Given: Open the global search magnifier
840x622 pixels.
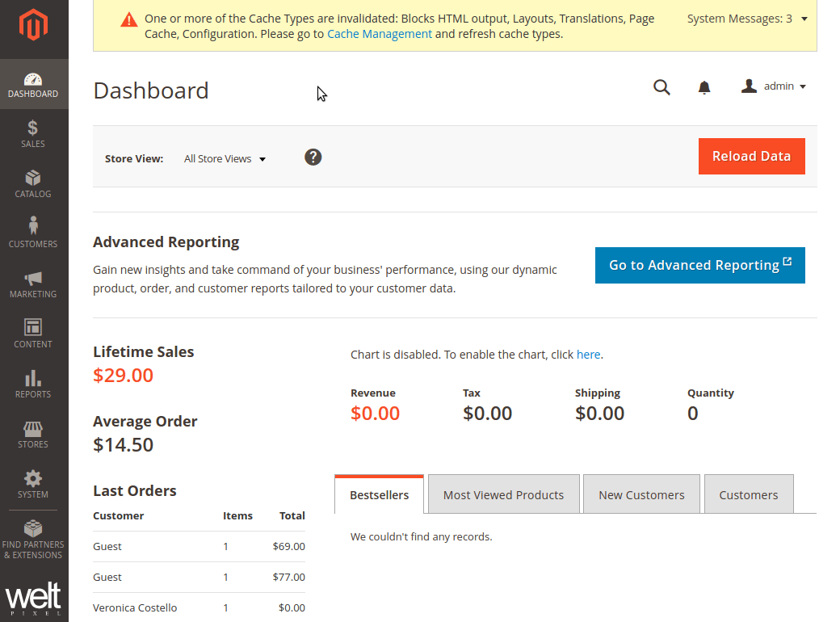Looking at the screenshot, I should [661, 86].
